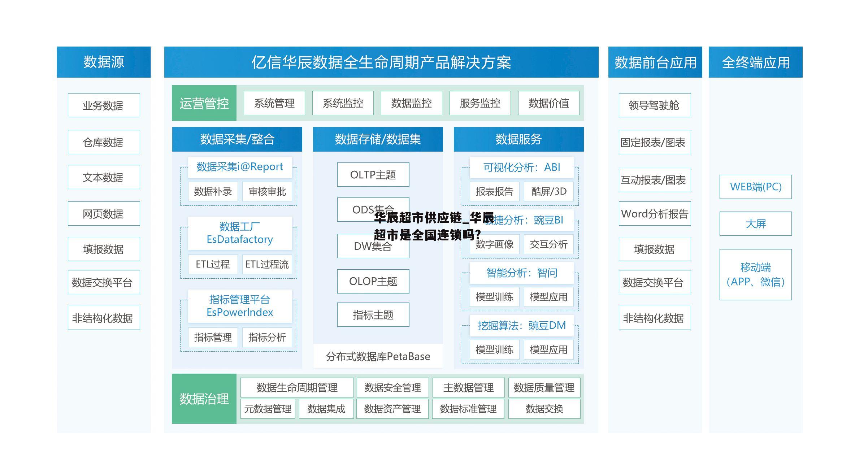Click the 指标管理 box
Screen dimensions: 868x474
click(213, 337)
